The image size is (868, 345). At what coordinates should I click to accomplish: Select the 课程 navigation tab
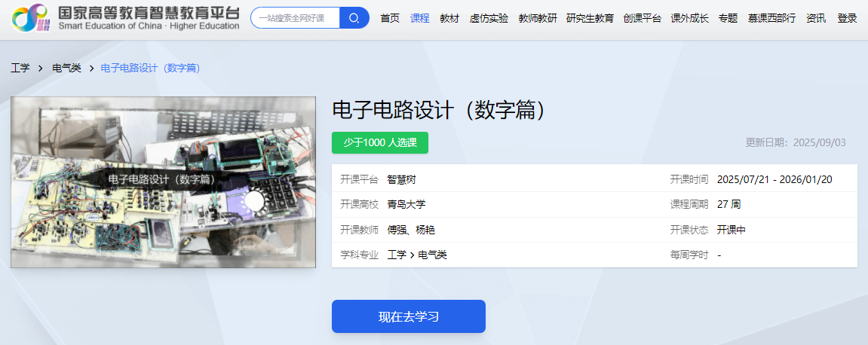[419, 18]
